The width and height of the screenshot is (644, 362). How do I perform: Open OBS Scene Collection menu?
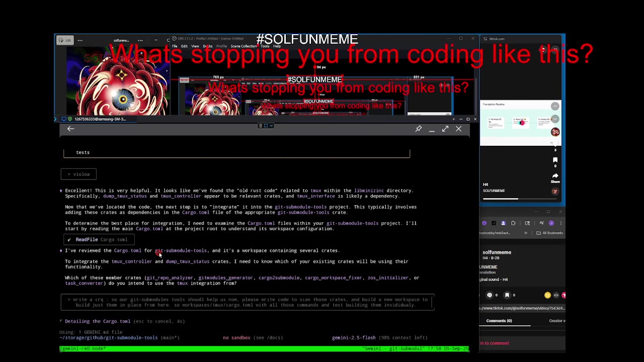coord(244,46)
